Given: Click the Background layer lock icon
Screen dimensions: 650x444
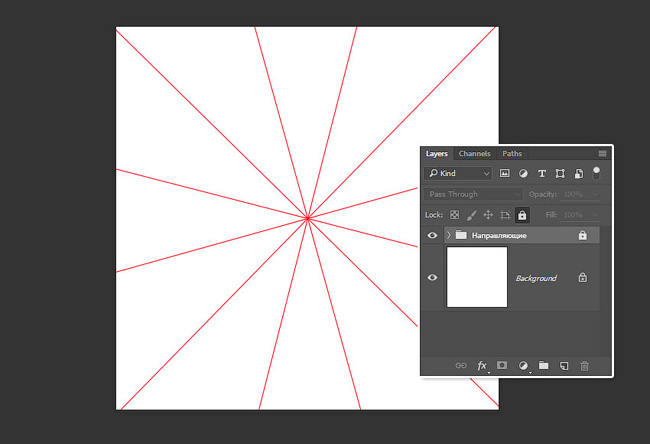Looking at the screenshot, I should tap(582, 277).
